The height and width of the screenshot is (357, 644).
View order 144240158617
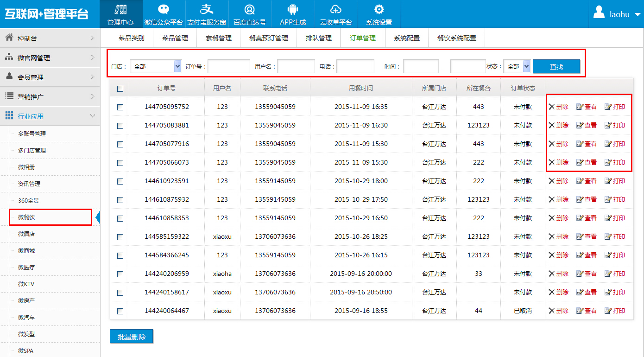[587, 292]
